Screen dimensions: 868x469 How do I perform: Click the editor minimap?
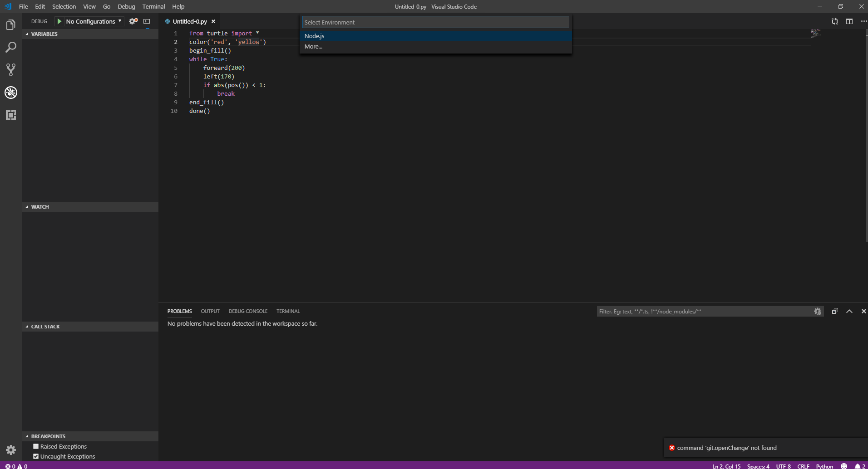pyautogui.click(x=816, y=34)
